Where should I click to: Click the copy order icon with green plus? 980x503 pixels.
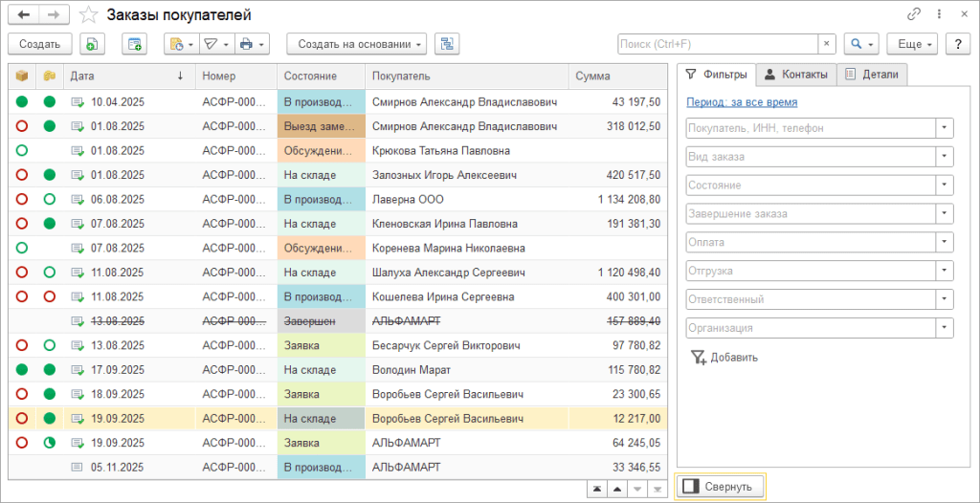tap(92, 44)
